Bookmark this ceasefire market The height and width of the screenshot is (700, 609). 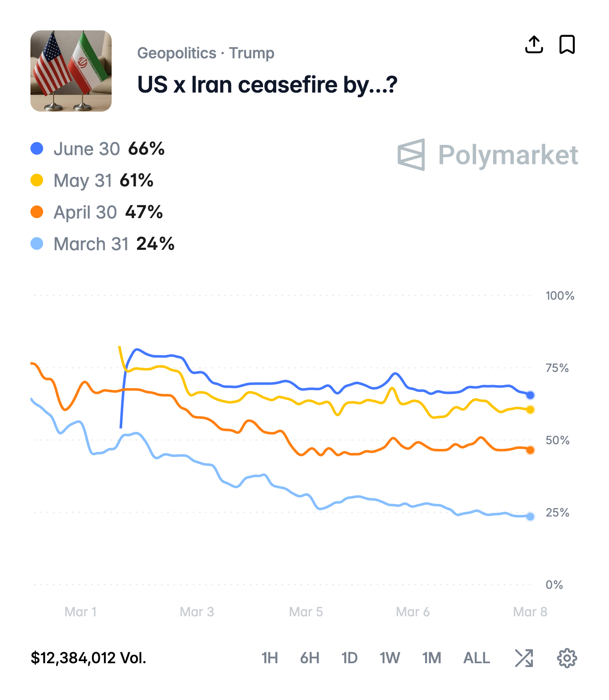(x=567, y=44)
